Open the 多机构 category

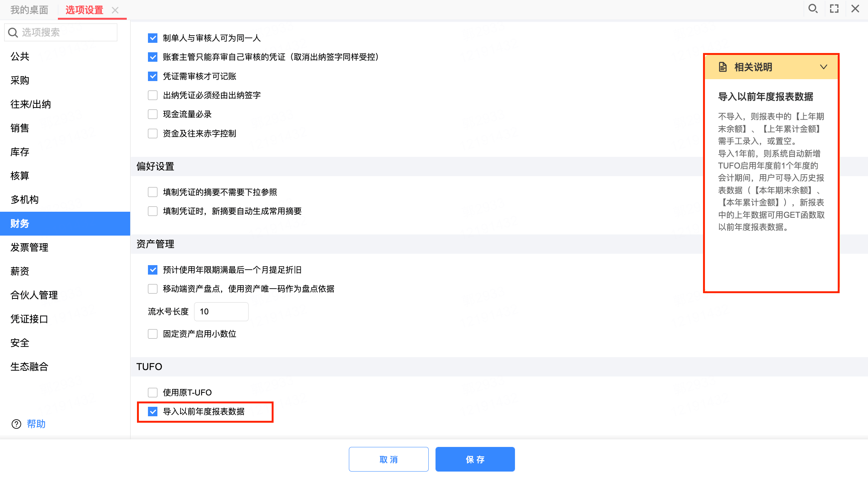[x=65, y=200]
